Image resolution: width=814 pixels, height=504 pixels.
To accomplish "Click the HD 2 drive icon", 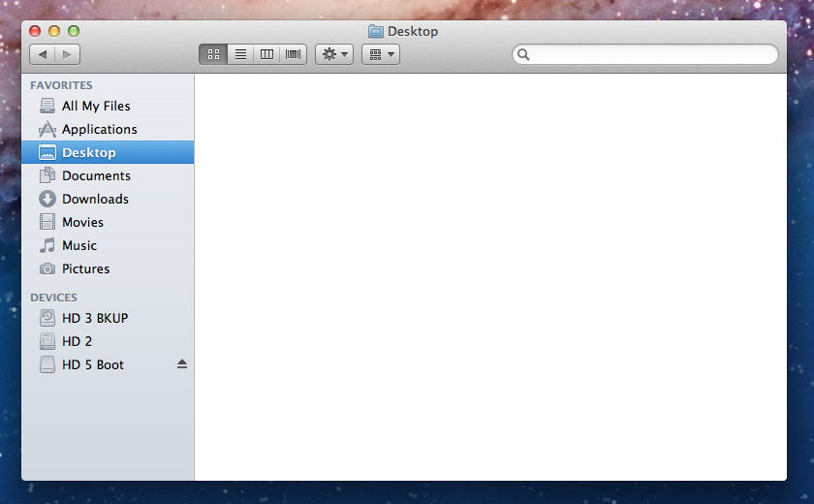I will click(x=47, y=341).
